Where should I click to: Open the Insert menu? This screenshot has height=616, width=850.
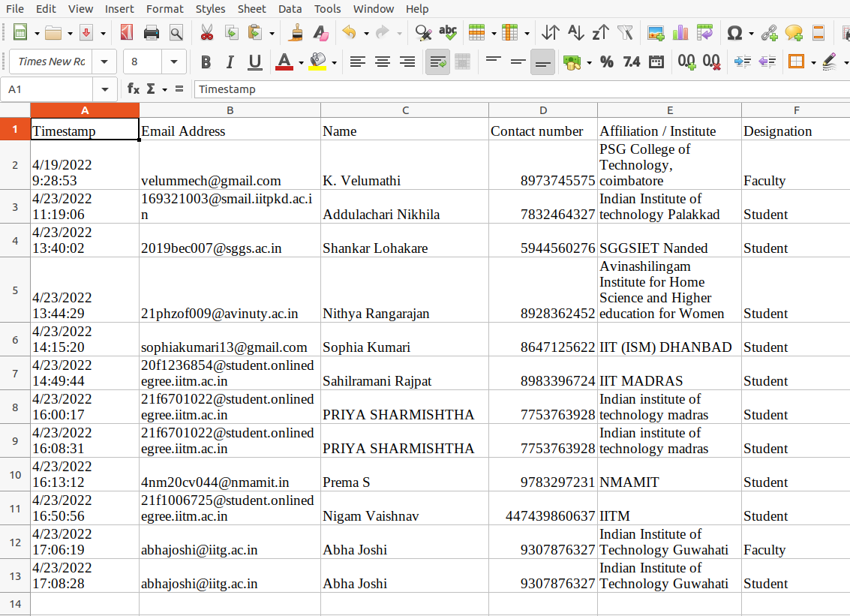[x=119, y=9]
